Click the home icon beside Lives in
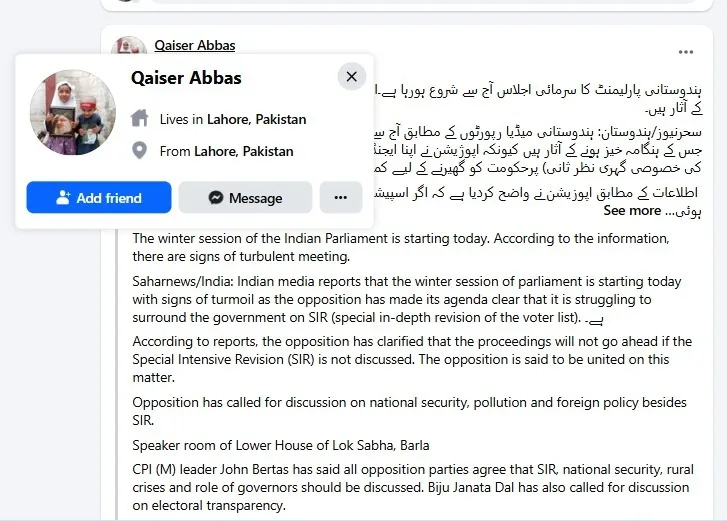Image resolution: width=727 pixels, height=521 pixels. (x=140, y=119)
